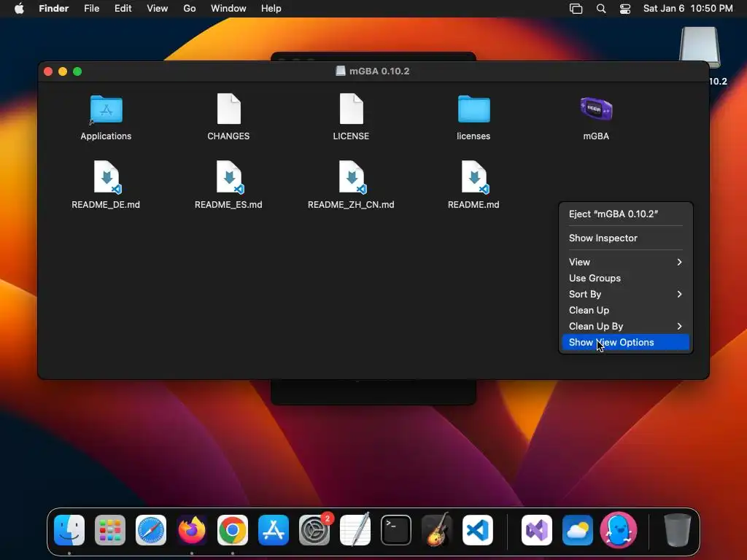The width and height of the screenshot is (747, 560).
Task: Click the date and time in the menu bar
Action: [688, 9]
